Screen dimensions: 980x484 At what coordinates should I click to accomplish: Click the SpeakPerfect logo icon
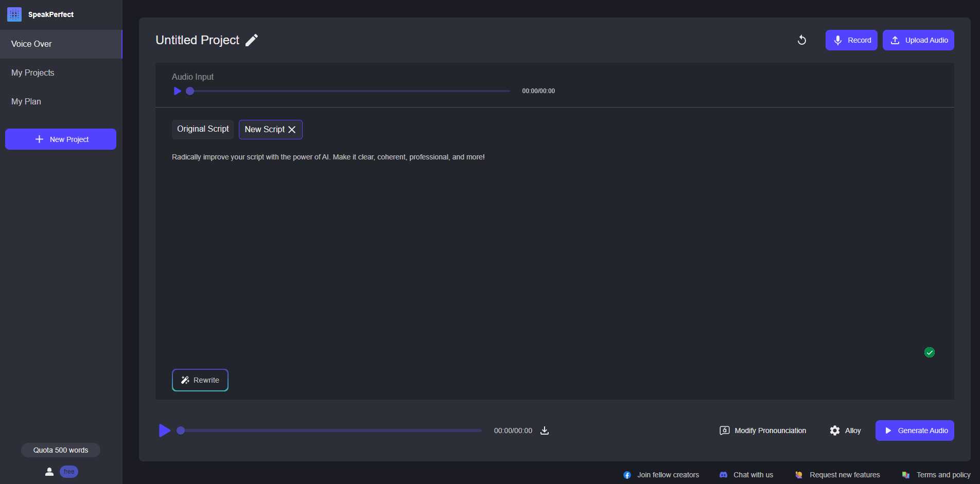click(14, 14)
